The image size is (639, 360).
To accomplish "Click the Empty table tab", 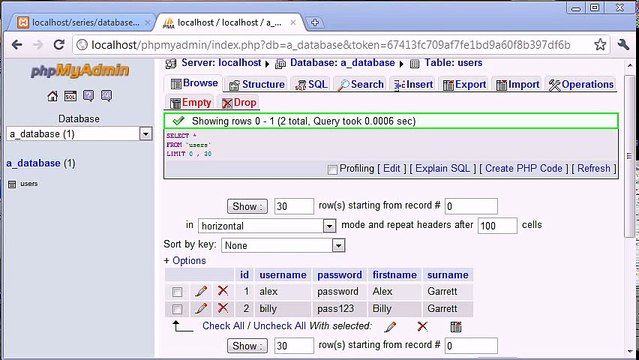I will pos(190,102).
